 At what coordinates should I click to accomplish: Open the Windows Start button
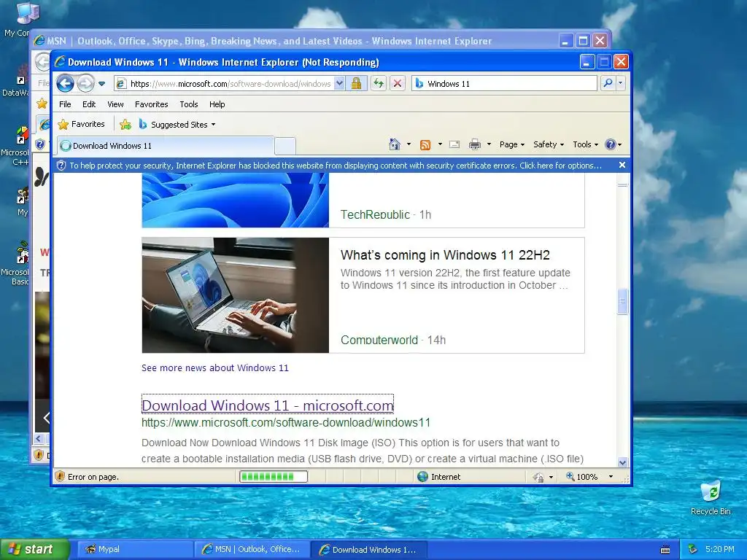35,549
